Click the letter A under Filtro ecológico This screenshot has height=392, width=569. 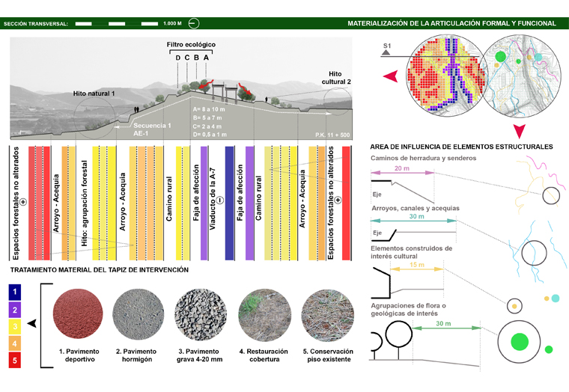[x=206, y=58]
